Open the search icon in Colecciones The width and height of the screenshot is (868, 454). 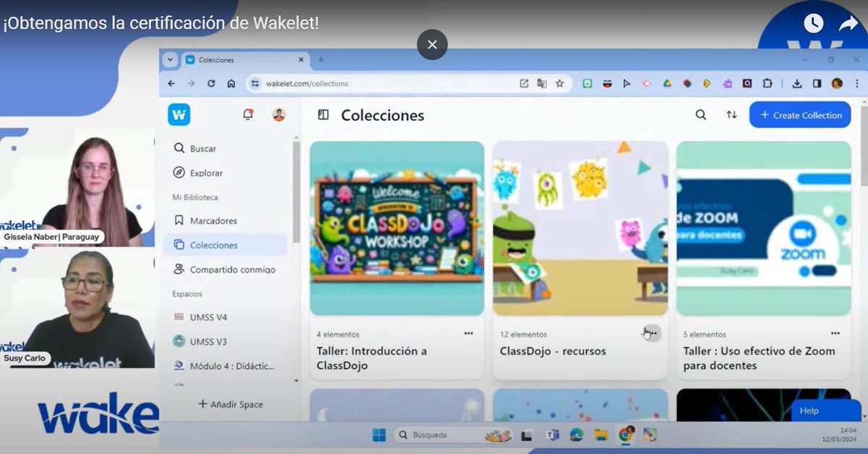[x=700, y=114]
